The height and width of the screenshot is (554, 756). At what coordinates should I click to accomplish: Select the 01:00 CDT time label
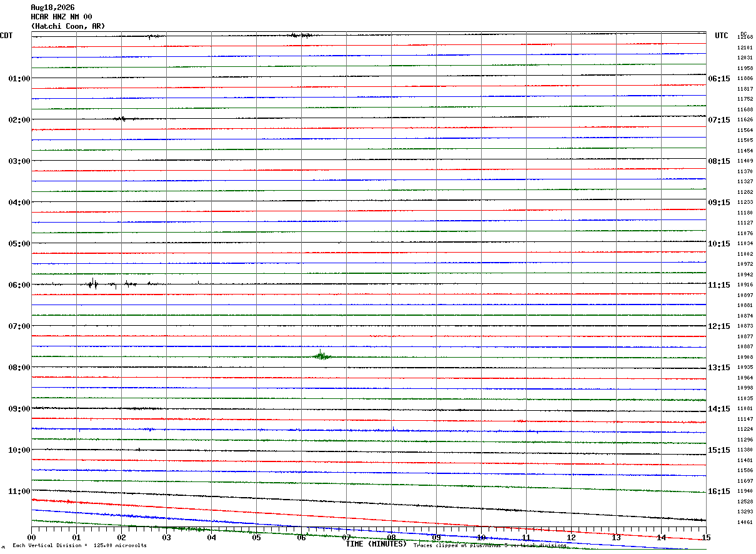point(19,79)
